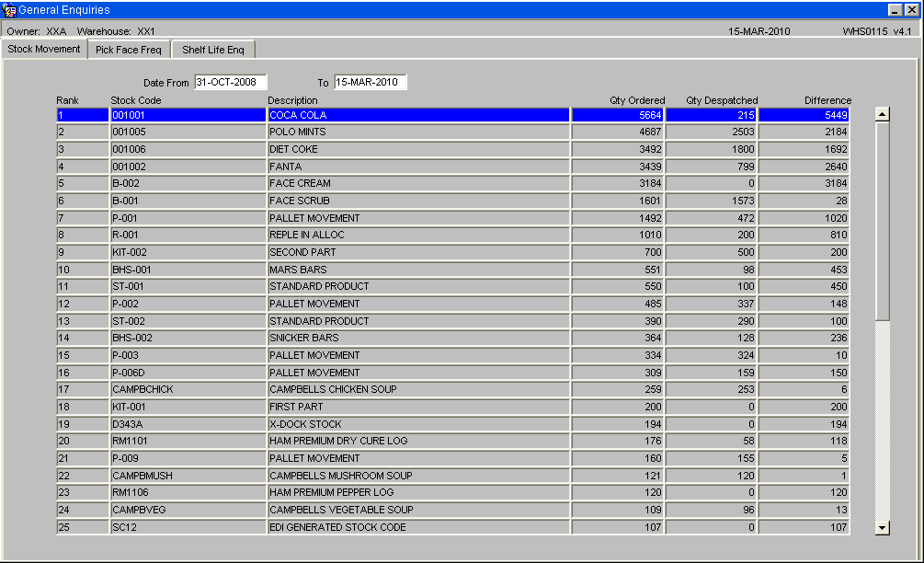Select the REPLE IN ALLOC description

pyautogui.click(x=418, y=235)
